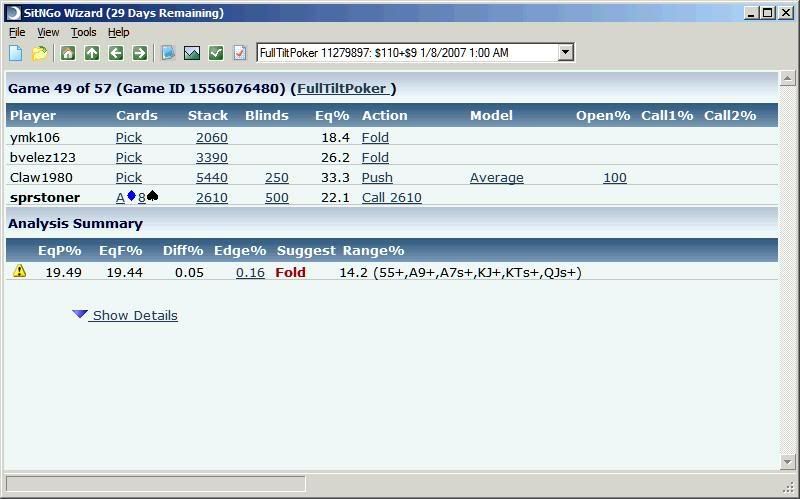The width and height of the screenshot is (800, 499).
Task: Click the Show Details text link
Action: (135, 315)
